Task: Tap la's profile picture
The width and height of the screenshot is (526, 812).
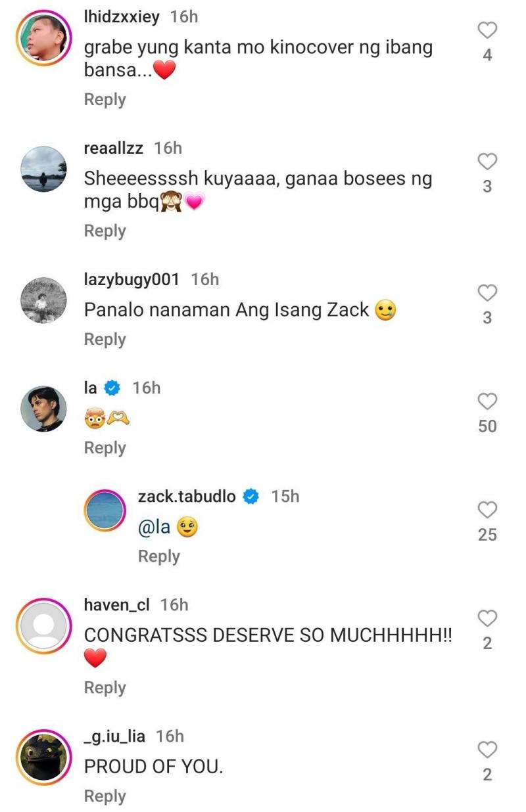Action: [44, 409]
